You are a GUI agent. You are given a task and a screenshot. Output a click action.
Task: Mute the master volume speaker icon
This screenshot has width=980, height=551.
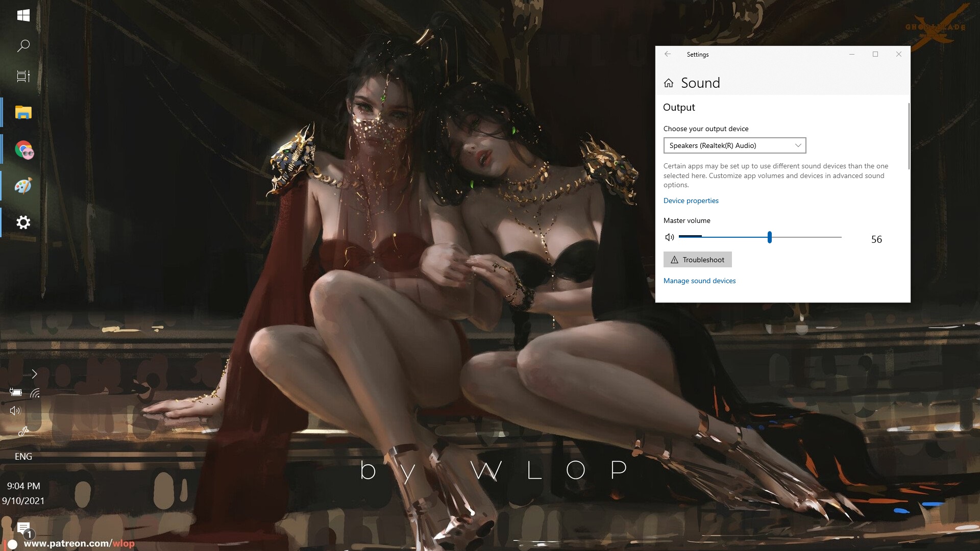tap(670, 237)
